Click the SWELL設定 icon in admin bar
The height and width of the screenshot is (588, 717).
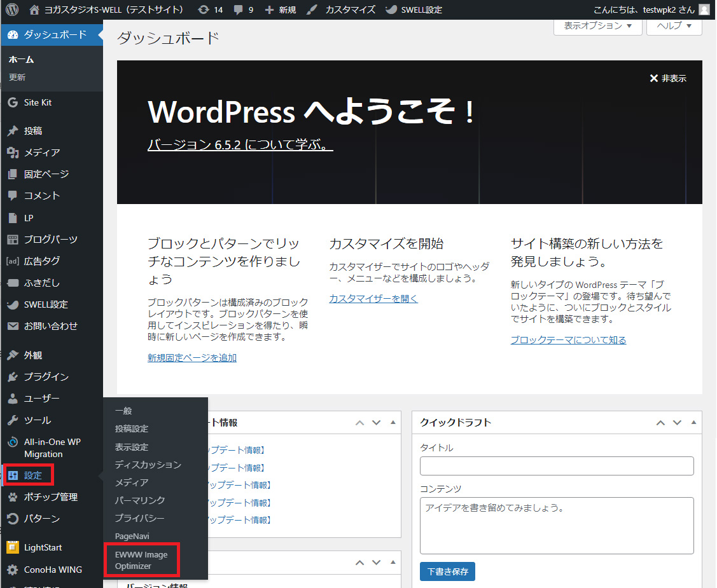coord(391,10)
